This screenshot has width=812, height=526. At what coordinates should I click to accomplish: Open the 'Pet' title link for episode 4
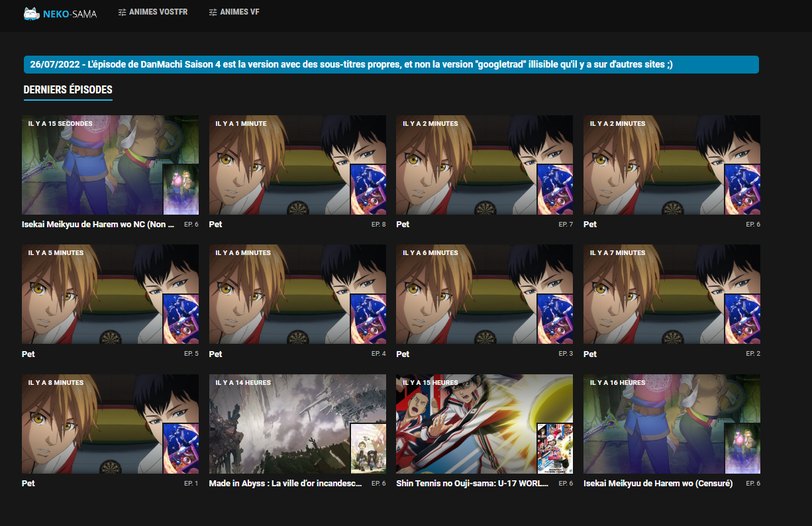pyautogui.click(x=216, y=354)
